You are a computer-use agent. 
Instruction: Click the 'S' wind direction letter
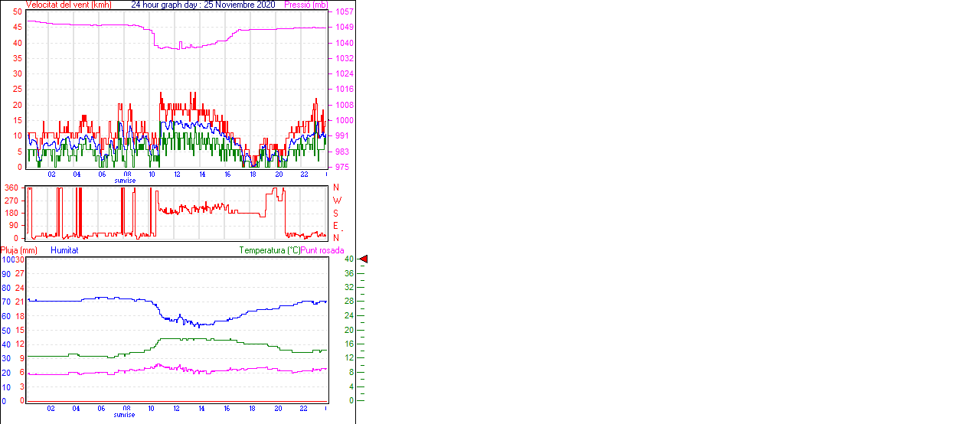[335, 213]
